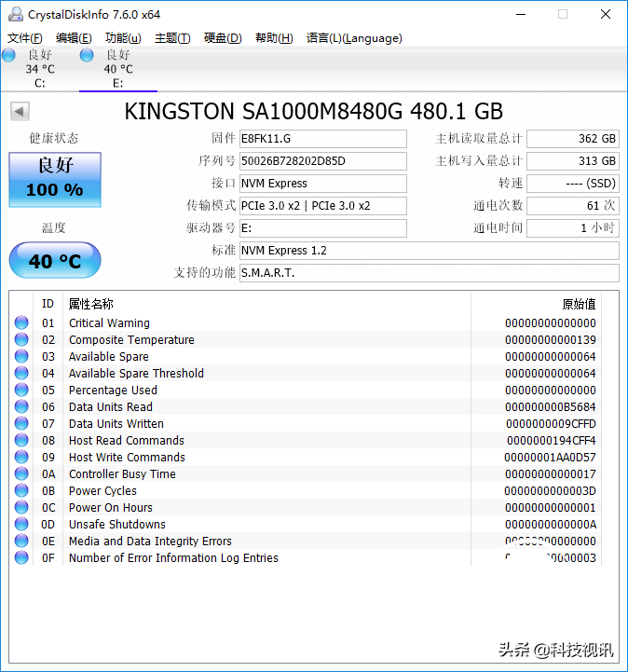Click raw value 0000000009CFFD
The width and height of the screenshot is (628, 672).
click(x=551, y=423)
